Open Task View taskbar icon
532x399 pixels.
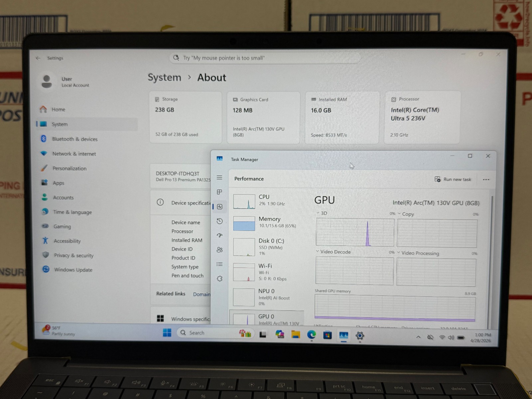(263, 334)
